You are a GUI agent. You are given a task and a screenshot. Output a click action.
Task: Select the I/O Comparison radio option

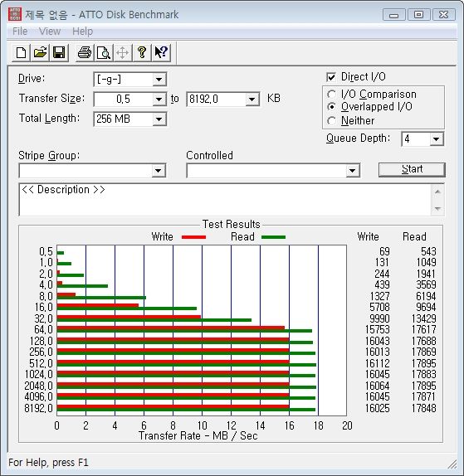[x=331, y=94]
